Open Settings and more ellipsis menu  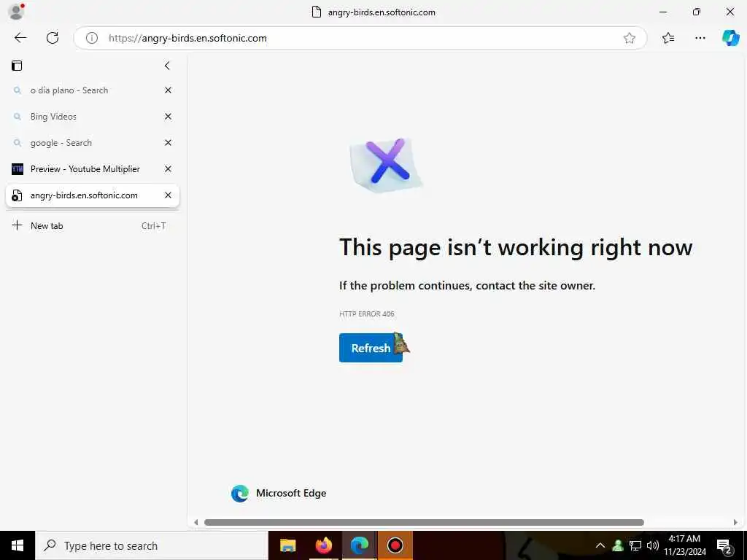700,38
